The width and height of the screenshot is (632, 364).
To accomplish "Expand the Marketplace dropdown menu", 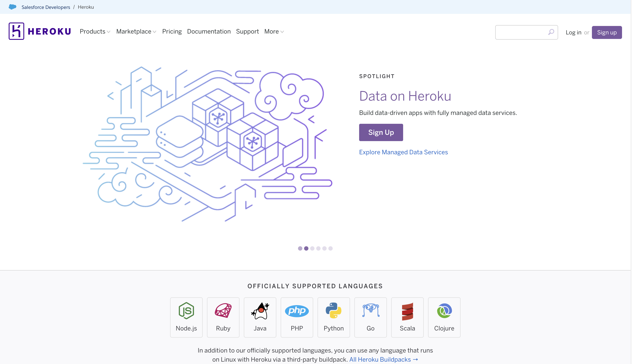I will coord(136,31).
